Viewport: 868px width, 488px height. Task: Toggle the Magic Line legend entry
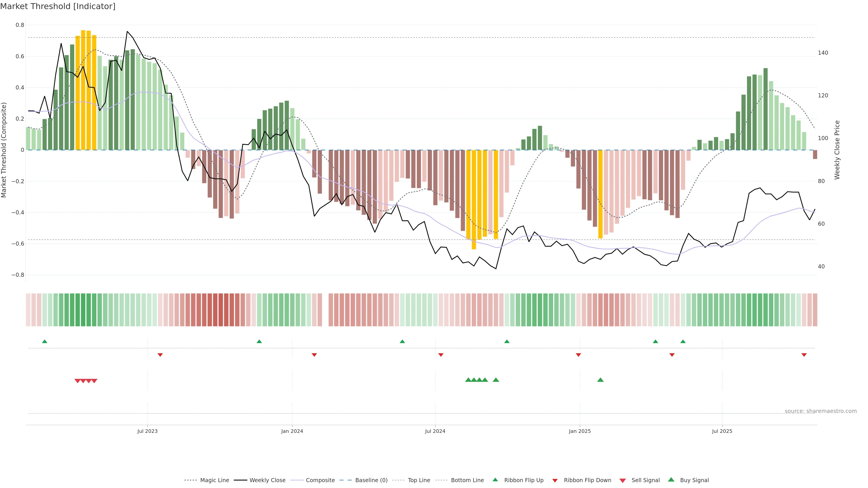214,480
